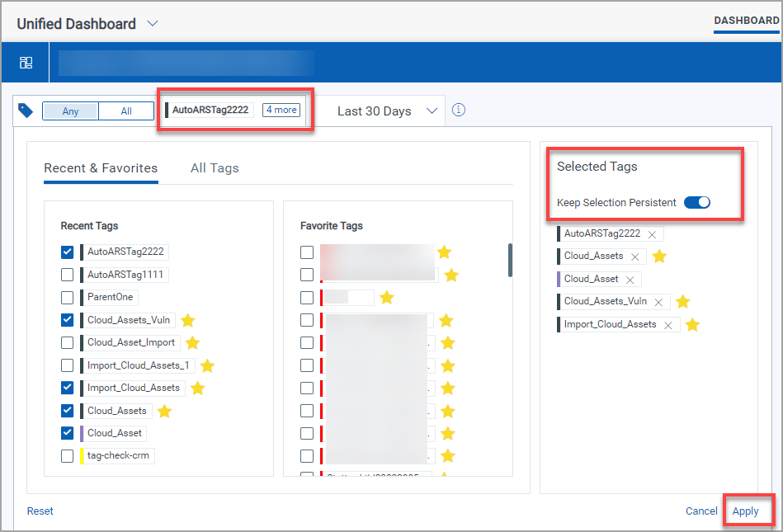This screenshot has width=783, height=532.
Task: Click star beside Import_Cloud_Assets_1 recent tag
Action: pyautogui.click(x=207, y=365)
